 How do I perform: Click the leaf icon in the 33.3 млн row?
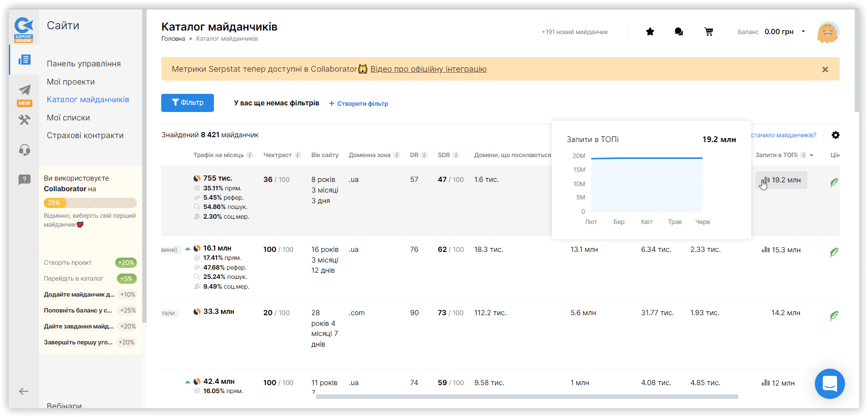(834, 316)
